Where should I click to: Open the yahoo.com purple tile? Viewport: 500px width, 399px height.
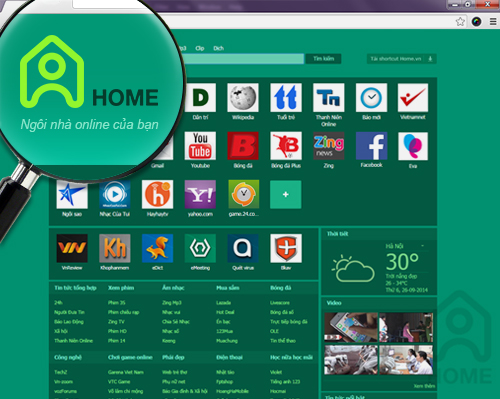point(200,194)
